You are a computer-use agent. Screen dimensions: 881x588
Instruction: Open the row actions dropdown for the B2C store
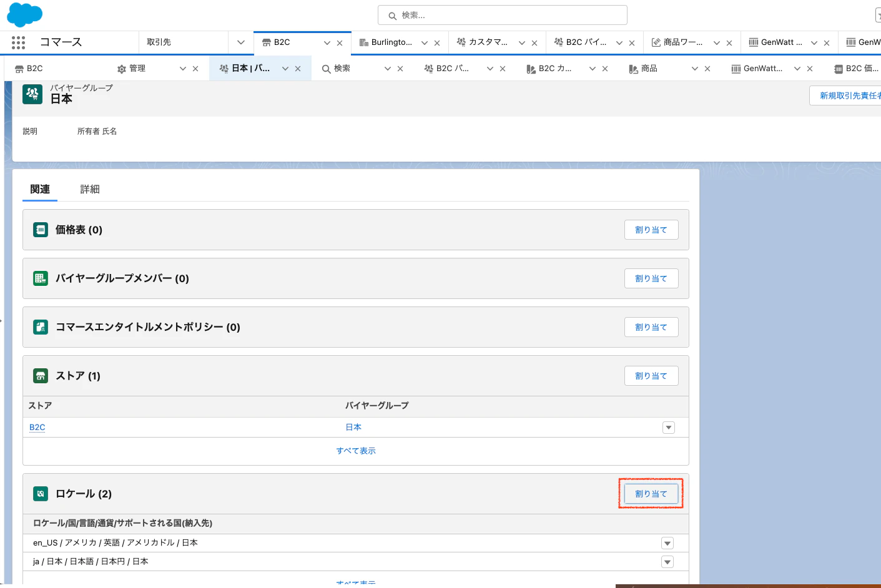[x=669, y=428]
